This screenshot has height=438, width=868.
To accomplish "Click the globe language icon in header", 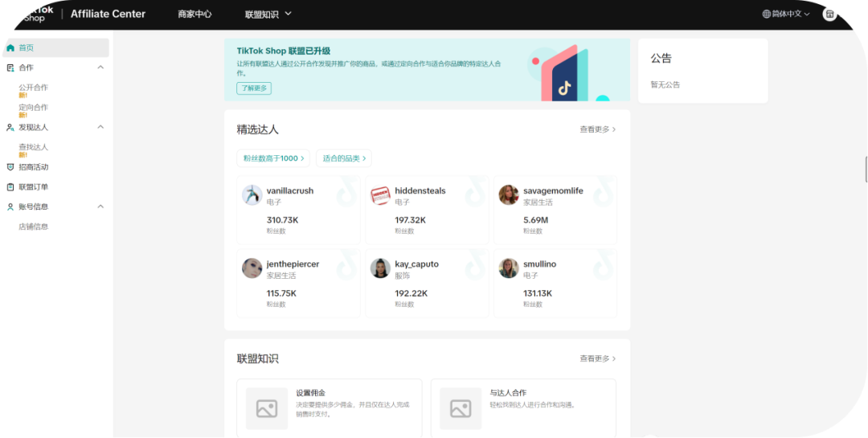I will point(766,14).
